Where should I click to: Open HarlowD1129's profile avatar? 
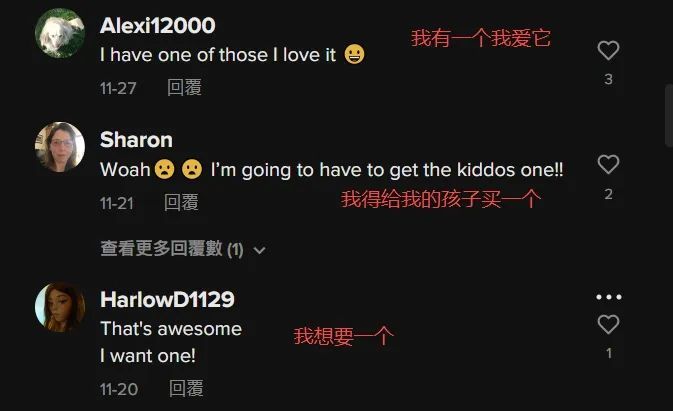pos(60,307)
